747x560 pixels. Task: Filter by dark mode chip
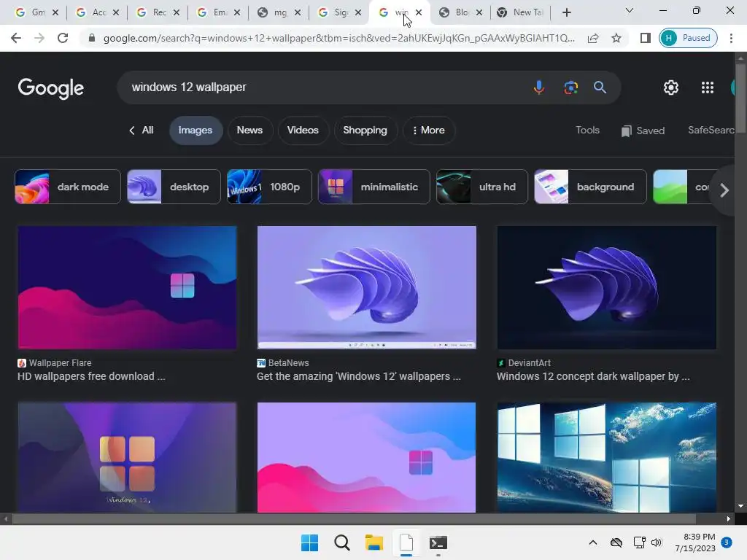pyautogui.click(x=68, y=187)
